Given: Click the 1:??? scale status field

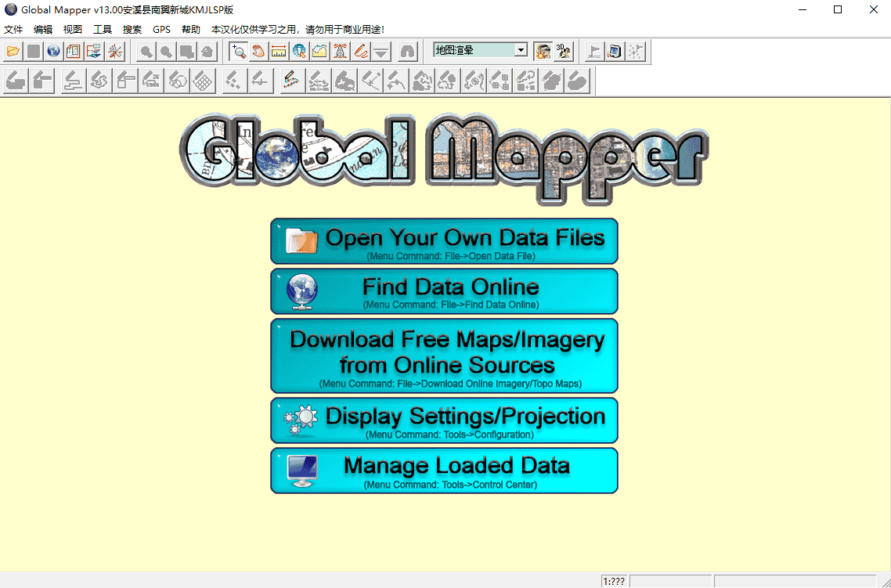Looking at the screenshot, I should coord(614,581).
